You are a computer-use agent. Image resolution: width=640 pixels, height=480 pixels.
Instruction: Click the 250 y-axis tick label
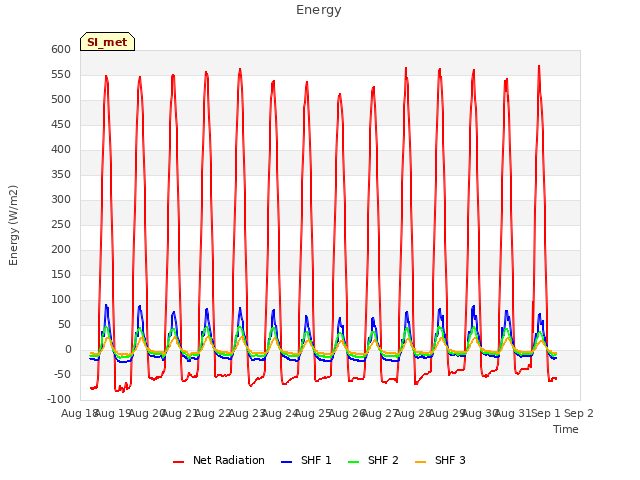coord(61,224)
